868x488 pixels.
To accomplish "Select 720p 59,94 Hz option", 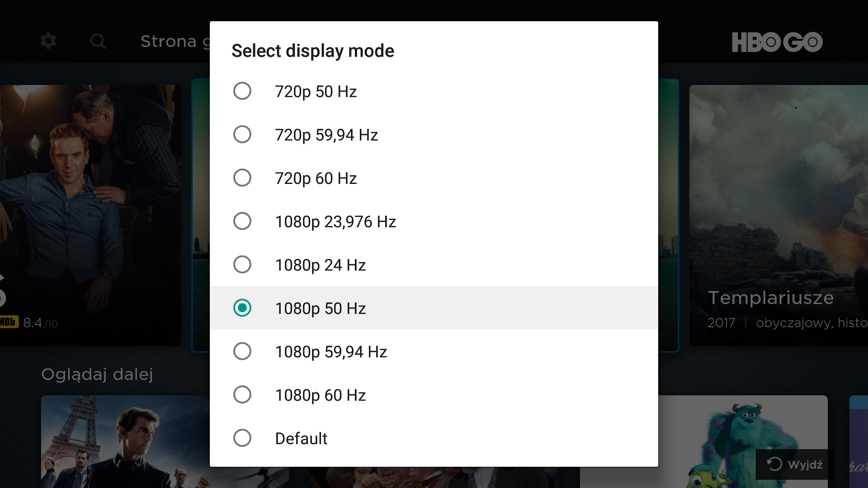I will [434, 135].
